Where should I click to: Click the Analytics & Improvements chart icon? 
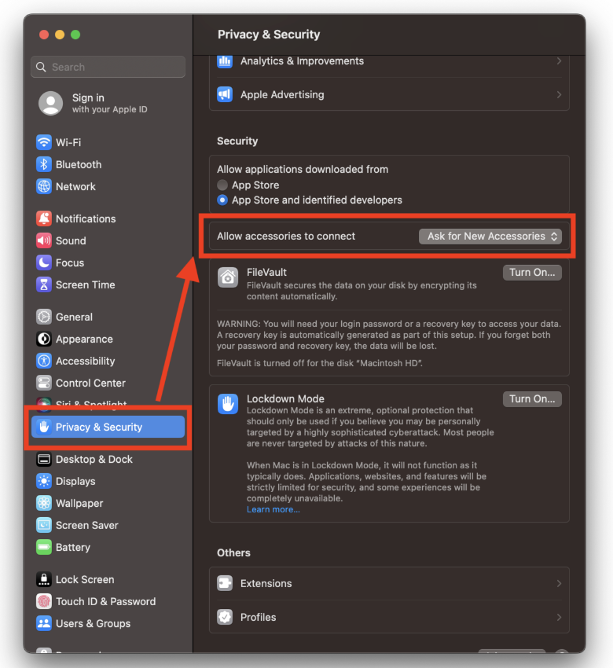225,61
